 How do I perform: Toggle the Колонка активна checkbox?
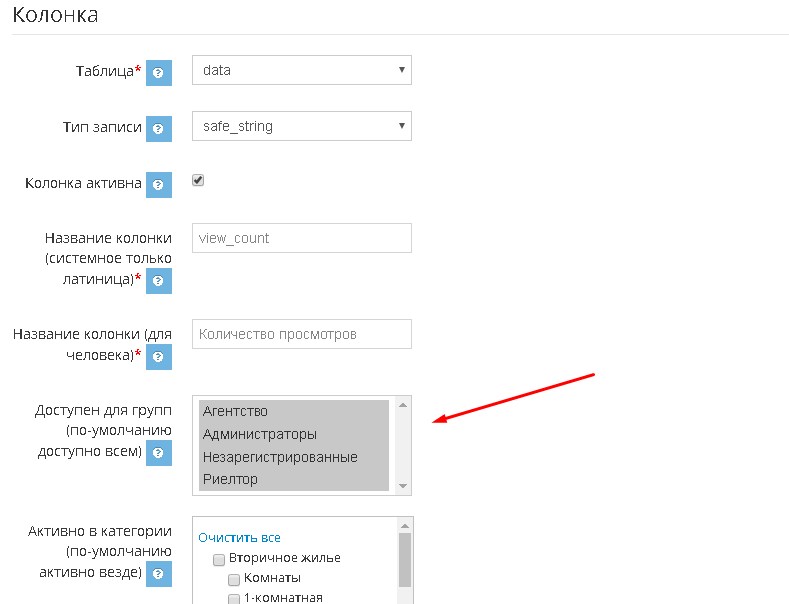point(198,181)
